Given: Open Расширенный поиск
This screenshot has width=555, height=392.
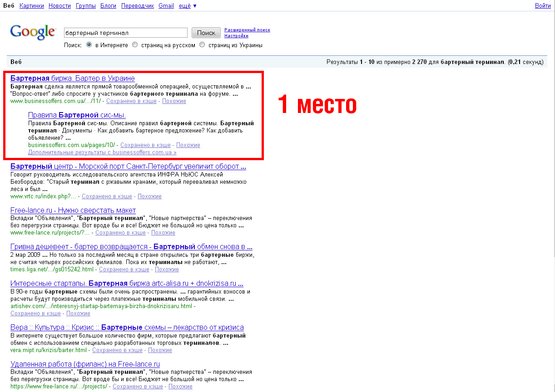Looking at the screenshot, I should (x=247, y=29).
